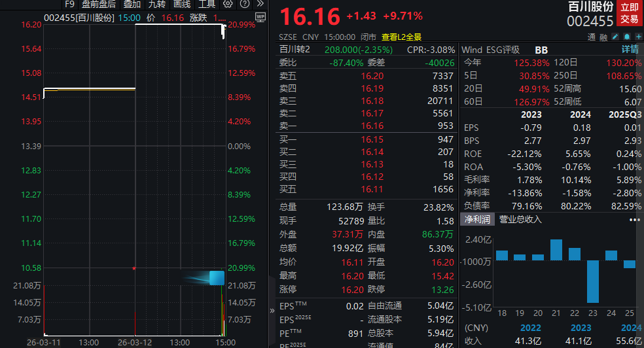Click the blue floating widget on chart
Screen dimensions: 644x348
click(216, 278)
